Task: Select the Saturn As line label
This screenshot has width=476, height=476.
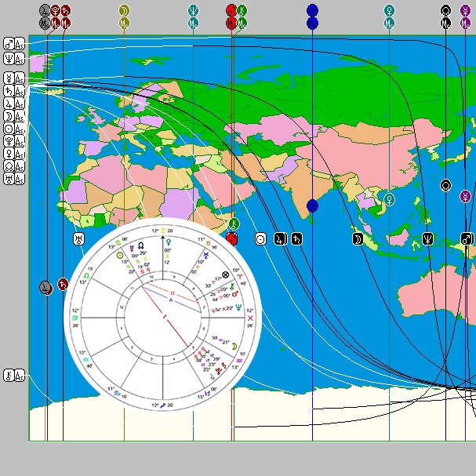Action: (x=14, y=91)
